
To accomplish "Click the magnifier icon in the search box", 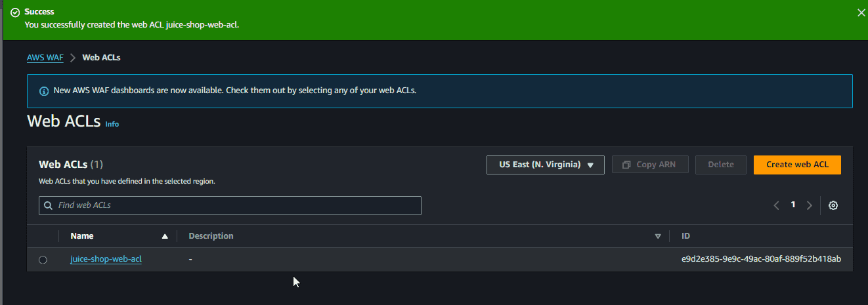I will point(48,205).
